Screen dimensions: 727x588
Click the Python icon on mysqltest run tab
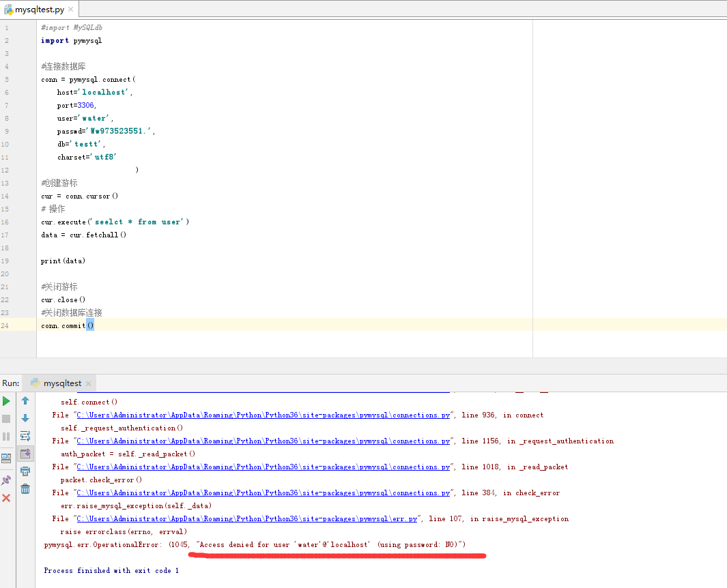35,383
